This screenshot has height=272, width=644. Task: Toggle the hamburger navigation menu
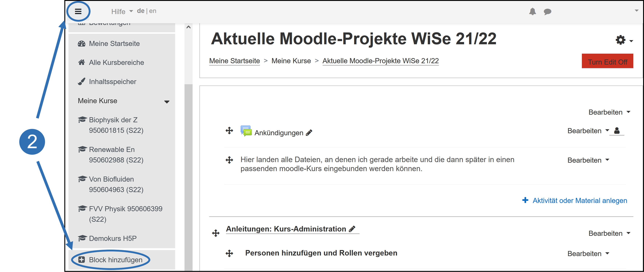click(78, 11)
